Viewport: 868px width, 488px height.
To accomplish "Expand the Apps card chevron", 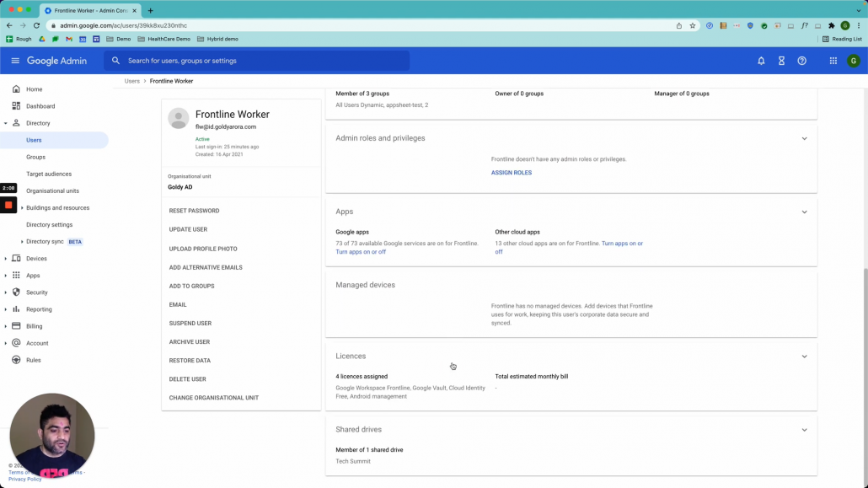I will tap(804, 212).
